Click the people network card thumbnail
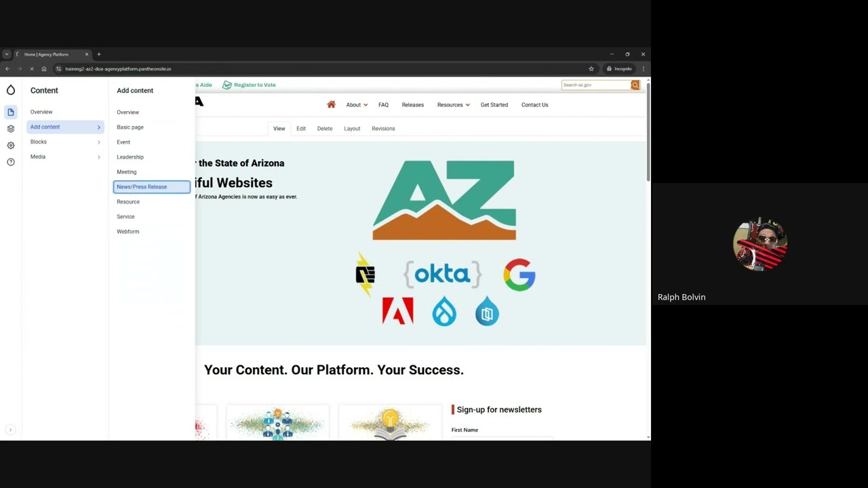The height and width of the screenshot is (488, 868). [277, 424]
